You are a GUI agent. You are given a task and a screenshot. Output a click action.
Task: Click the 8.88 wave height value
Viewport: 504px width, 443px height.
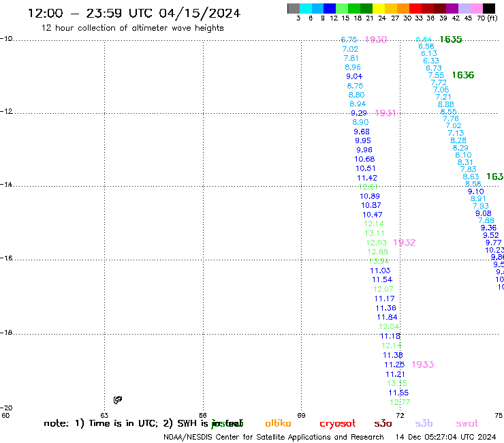(446, 104)
